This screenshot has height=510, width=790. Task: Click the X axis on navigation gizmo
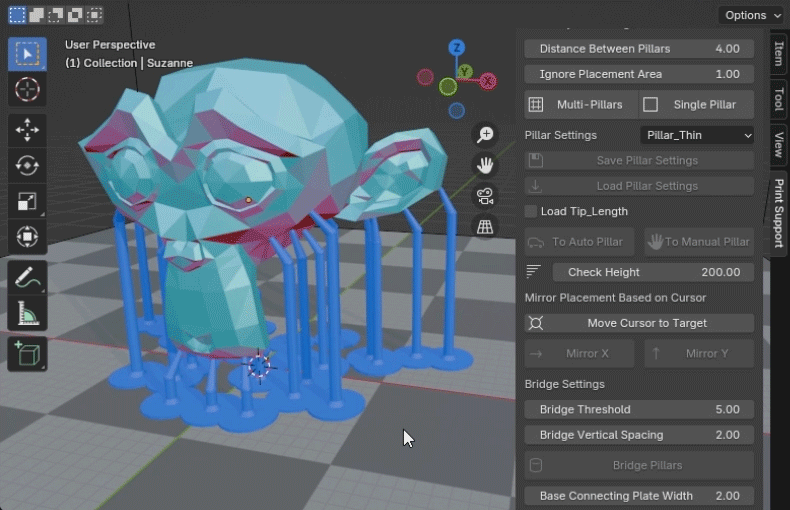tap(488, 81)
